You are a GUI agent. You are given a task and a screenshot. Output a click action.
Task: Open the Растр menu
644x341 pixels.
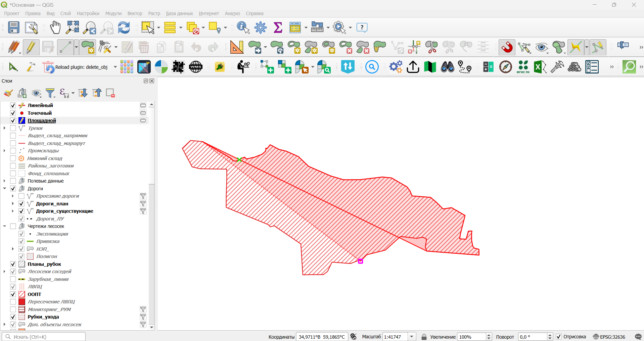pos(154,13)
